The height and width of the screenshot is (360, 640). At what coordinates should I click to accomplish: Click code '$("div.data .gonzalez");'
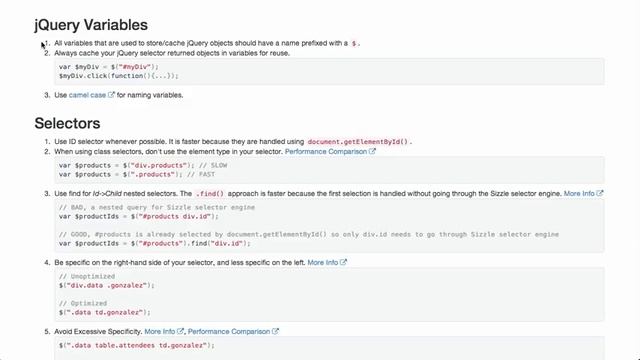point(107,285)
